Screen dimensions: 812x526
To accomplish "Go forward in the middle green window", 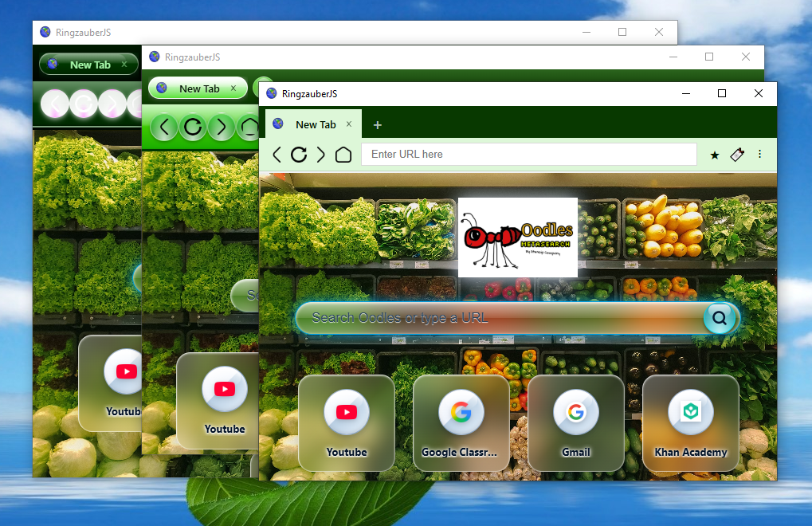I will tap(221, 127).
